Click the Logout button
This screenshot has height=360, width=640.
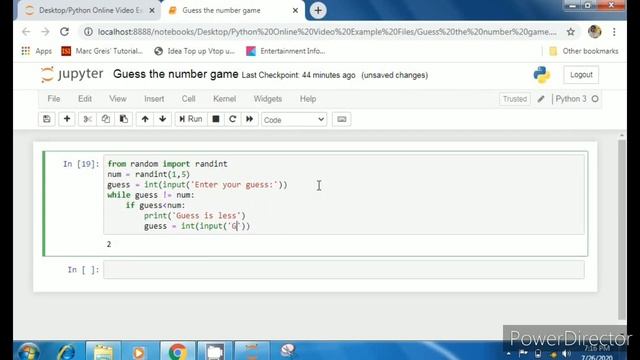coord(581,75)
